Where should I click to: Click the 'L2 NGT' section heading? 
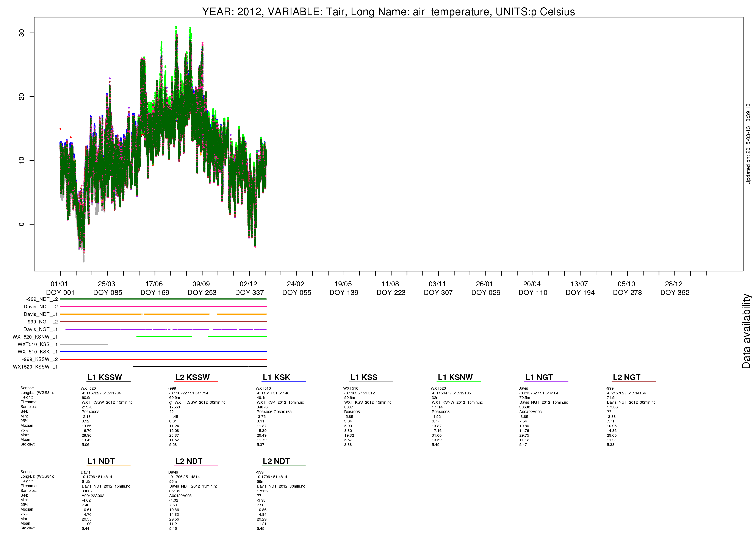(x=627, y=378)
